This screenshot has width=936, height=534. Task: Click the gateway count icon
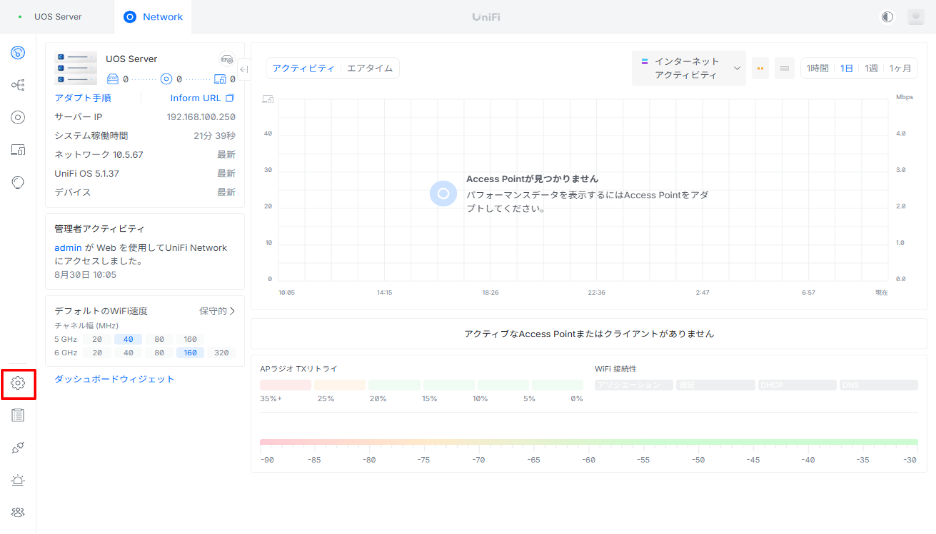tap(112, 79)
